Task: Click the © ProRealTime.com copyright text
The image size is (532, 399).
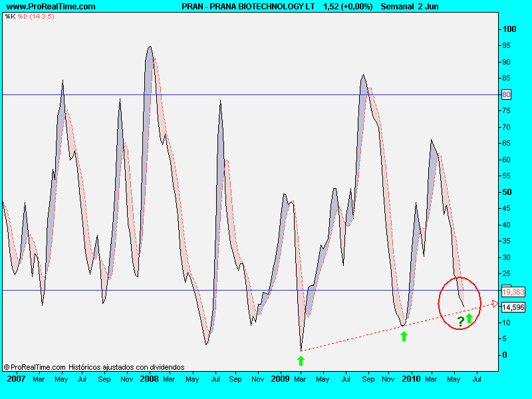Action: point(35,367)
